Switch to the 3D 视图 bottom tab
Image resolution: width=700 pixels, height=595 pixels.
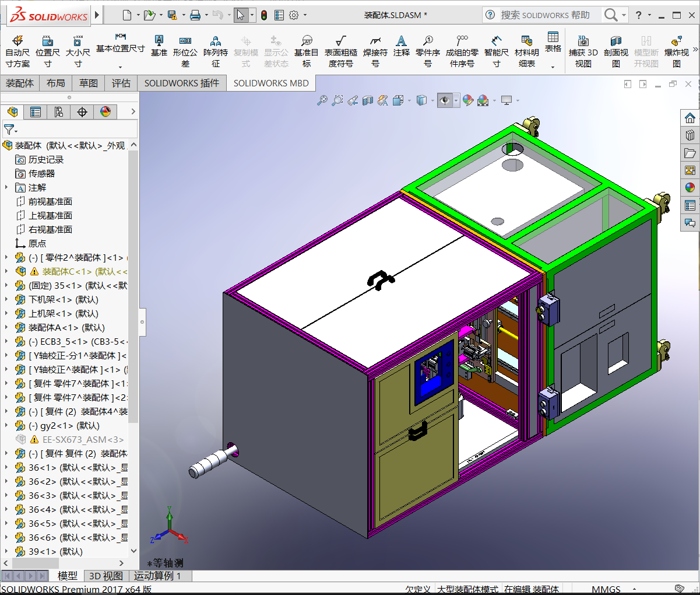(x=105, y=576)
